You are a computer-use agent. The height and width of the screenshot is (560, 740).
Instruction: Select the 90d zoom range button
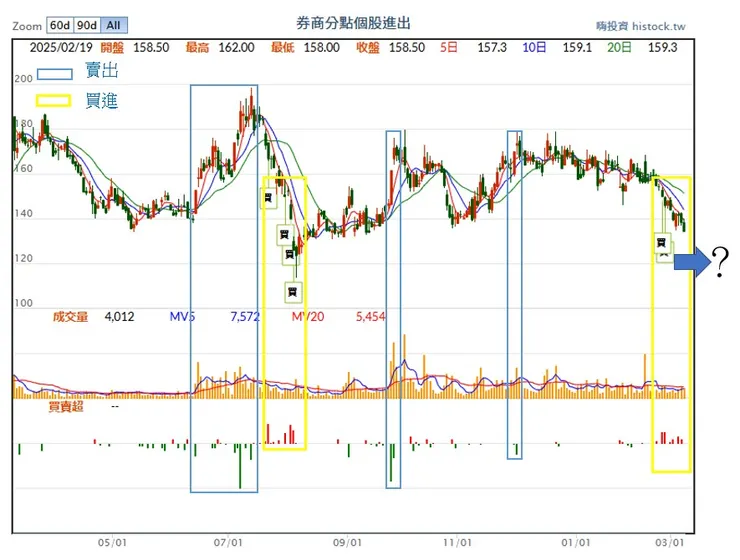[x=87, y=25]
